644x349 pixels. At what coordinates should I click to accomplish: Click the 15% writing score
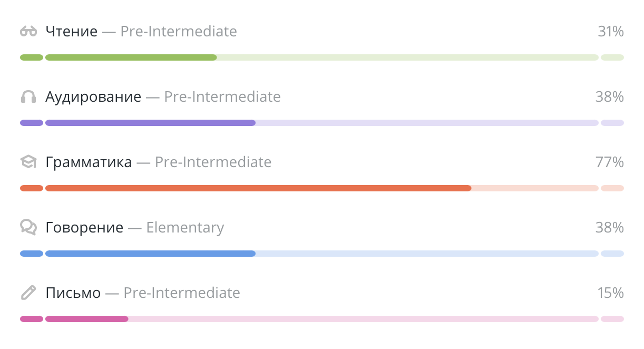pyautogui.click(x=610, y=293)
